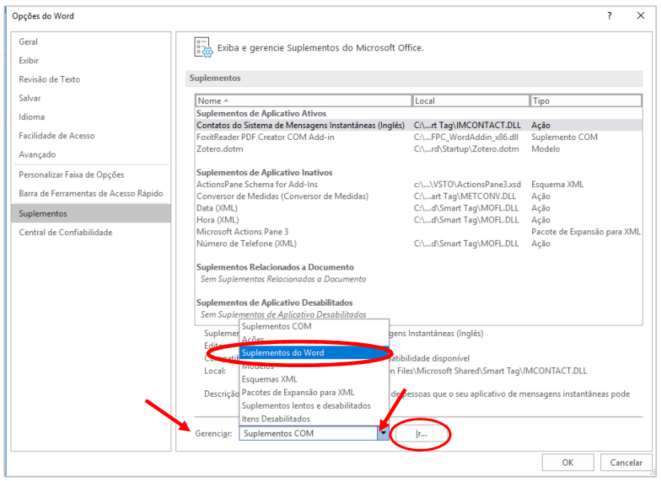Choose Suplementos do Word list option
Screen dimensions: 661x481
point(314,353)
